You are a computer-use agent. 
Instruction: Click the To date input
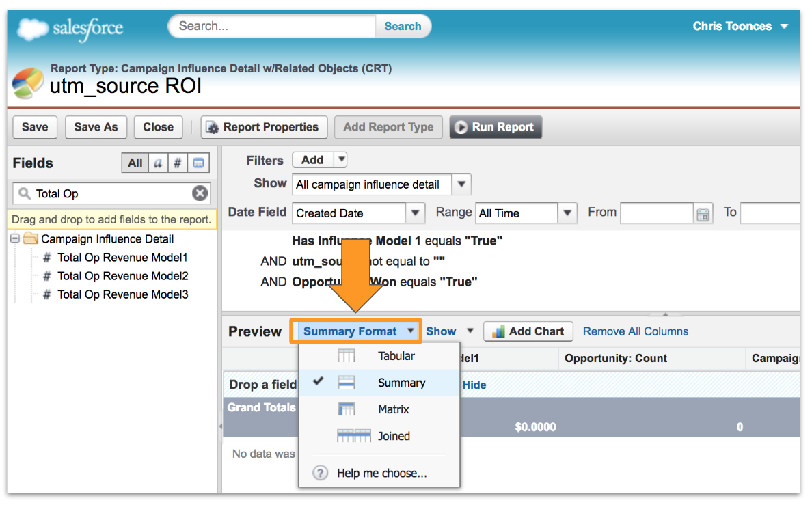click(770, 213)
